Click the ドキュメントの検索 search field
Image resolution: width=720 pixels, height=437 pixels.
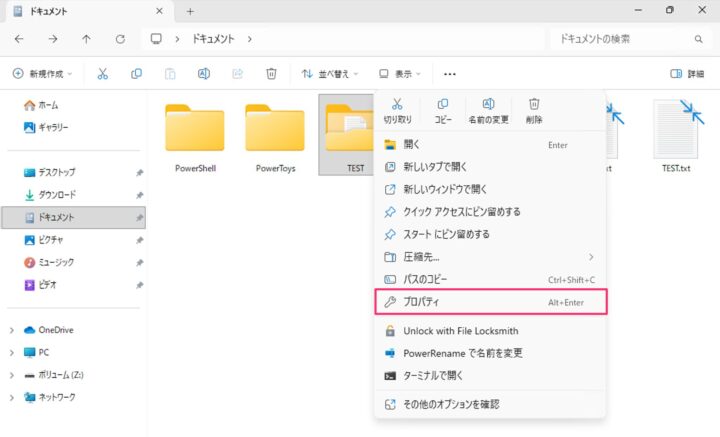(625, 39)
